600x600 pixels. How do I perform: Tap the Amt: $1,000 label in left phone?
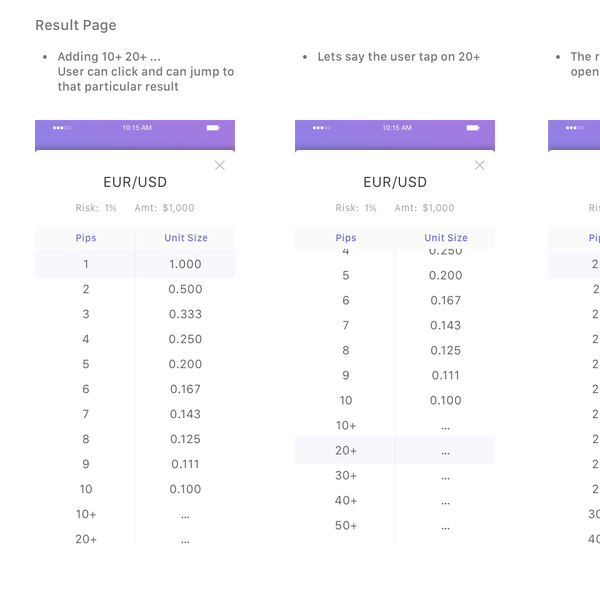click(x=164, y=208)
